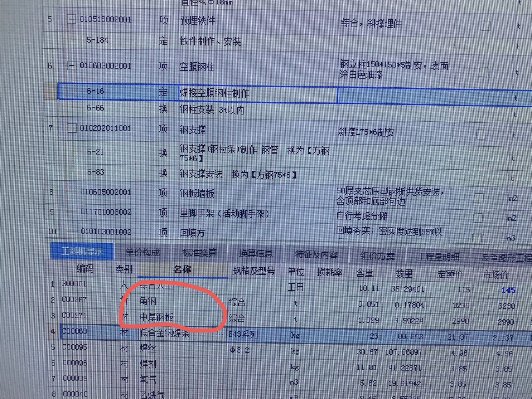Click the 含量 column header
Viewport: 532px width, 399px height.
pyautogui.click(x=365, y=273)
